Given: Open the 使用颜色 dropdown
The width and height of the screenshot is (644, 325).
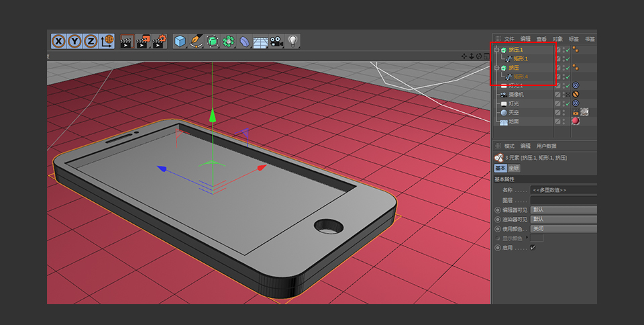Looking at the screenshot, I should pyautogui.click(x=563, y=229).
